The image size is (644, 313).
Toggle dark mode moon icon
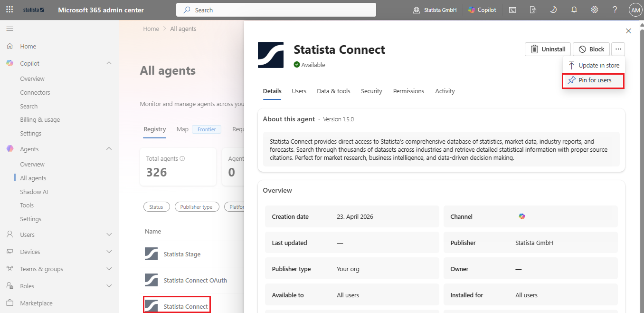click(x=553, y=10)
